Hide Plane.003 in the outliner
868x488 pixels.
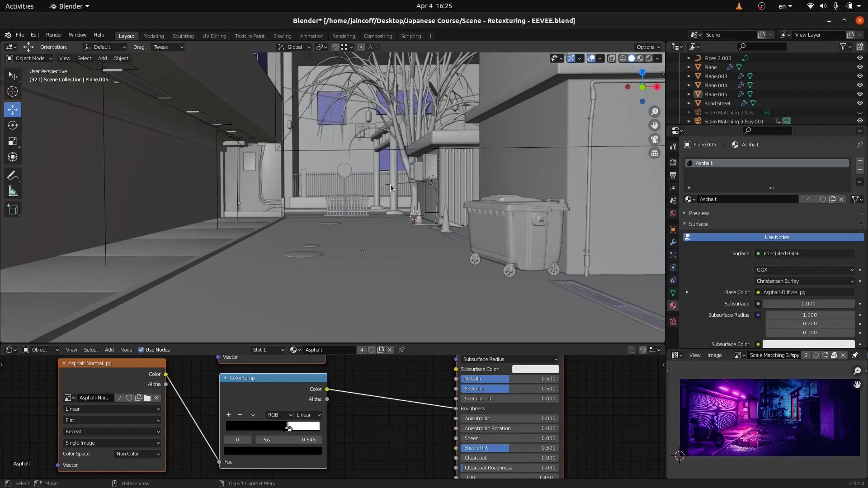(860, 76)
